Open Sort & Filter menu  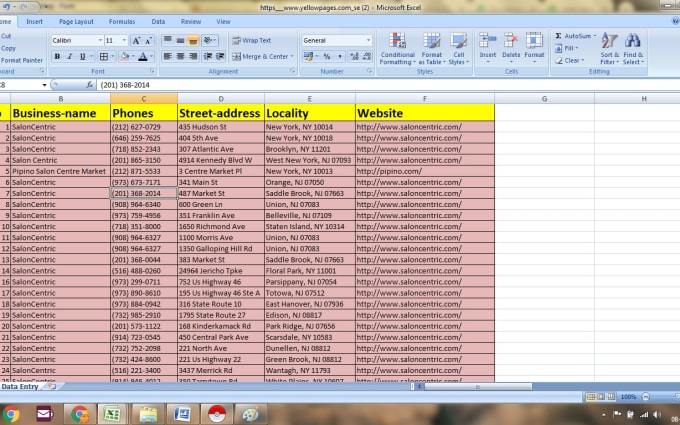click(x=609, y=49)
